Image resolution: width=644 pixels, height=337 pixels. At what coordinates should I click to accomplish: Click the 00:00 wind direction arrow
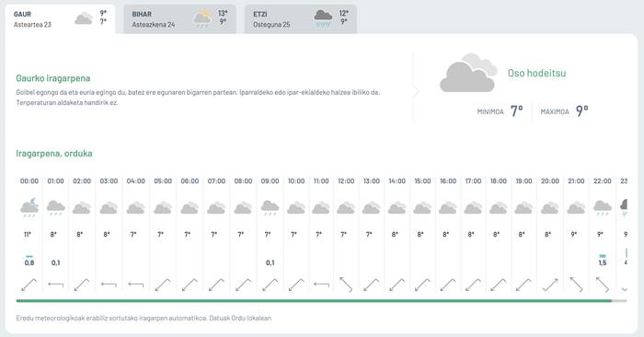click(x=29, y=285)
